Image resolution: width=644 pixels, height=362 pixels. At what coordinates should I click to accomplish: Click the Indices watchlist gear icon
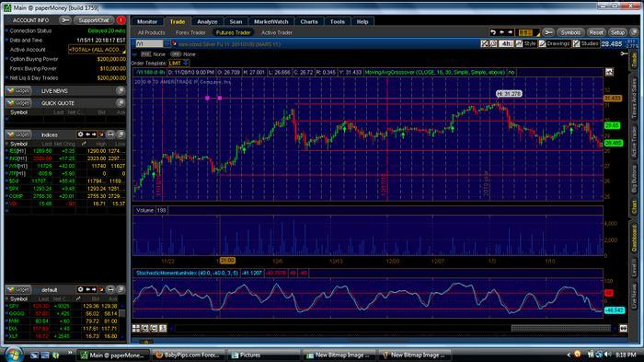point(81,134)
